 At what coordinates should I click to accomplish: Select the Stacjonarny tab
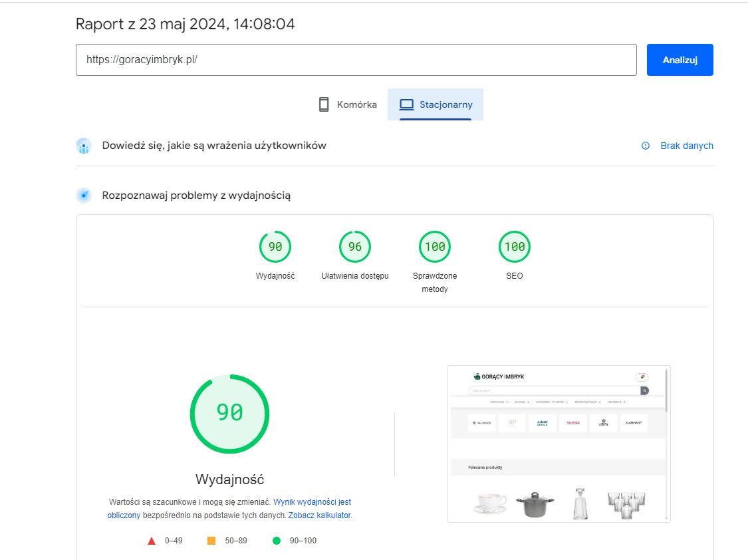[x=436, y=104]
